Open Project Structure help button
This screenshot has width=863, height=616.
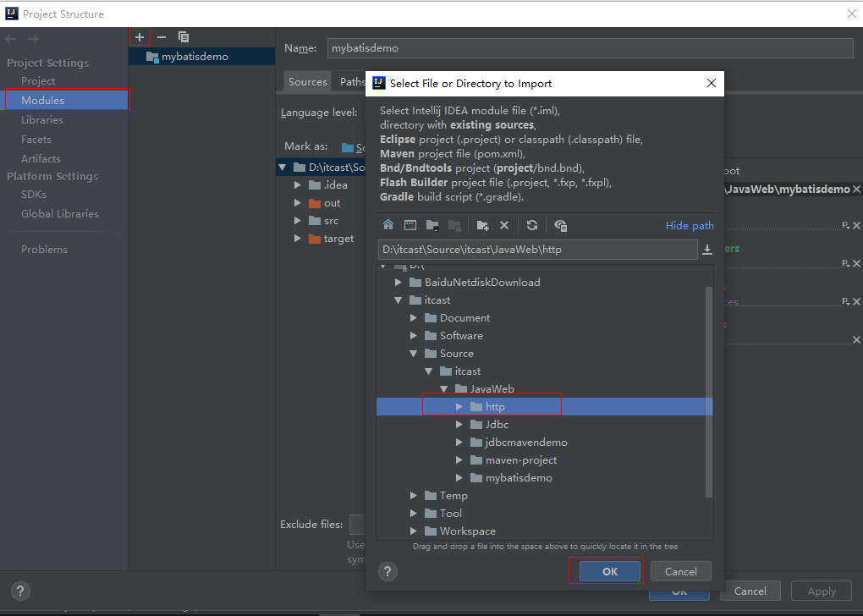(20, 591)
